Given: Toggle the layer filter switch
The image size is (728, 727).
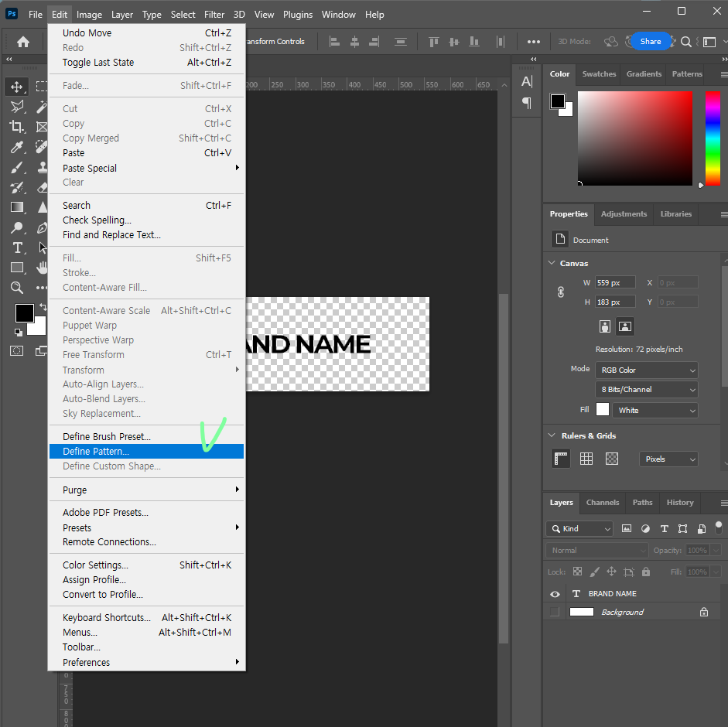Looking at the screenshot, I should (x=719, y=527).
